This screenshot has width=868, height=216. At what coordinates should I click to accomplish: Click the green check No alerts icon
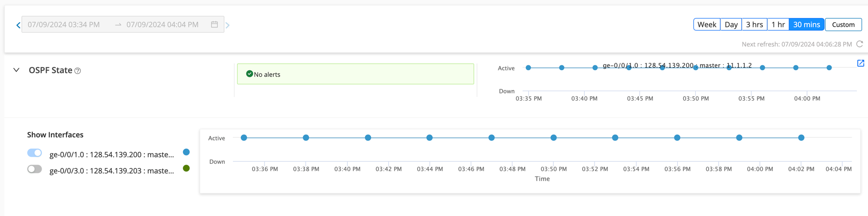click(249, 74)
